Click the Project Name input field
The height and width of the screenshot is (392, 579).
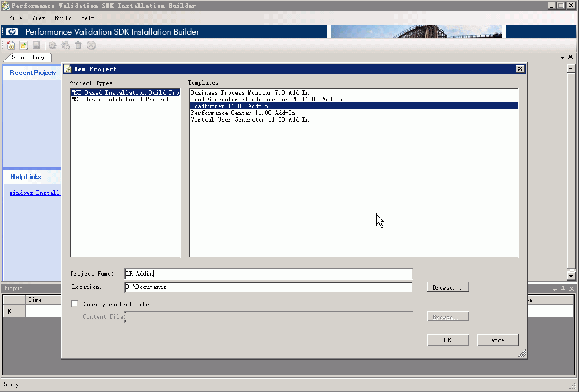click(x=268, y=274)
